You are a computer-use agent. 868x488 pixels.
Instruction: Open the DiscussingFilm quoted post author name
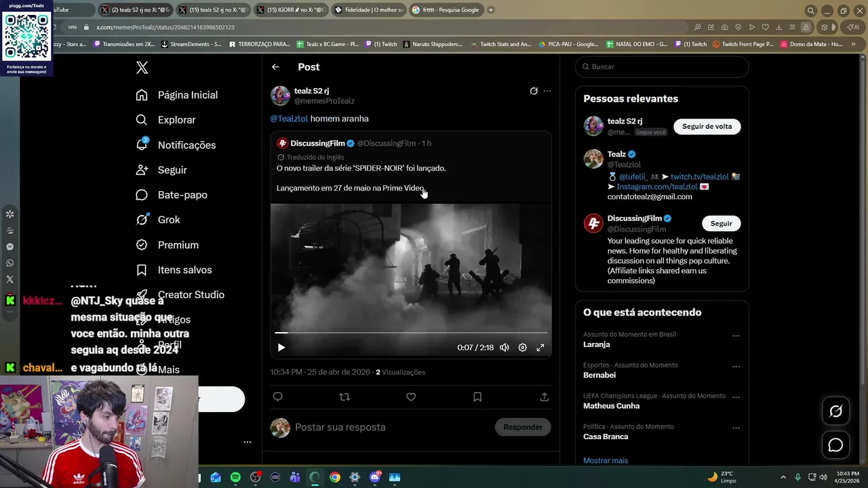[x=317, y=143]
